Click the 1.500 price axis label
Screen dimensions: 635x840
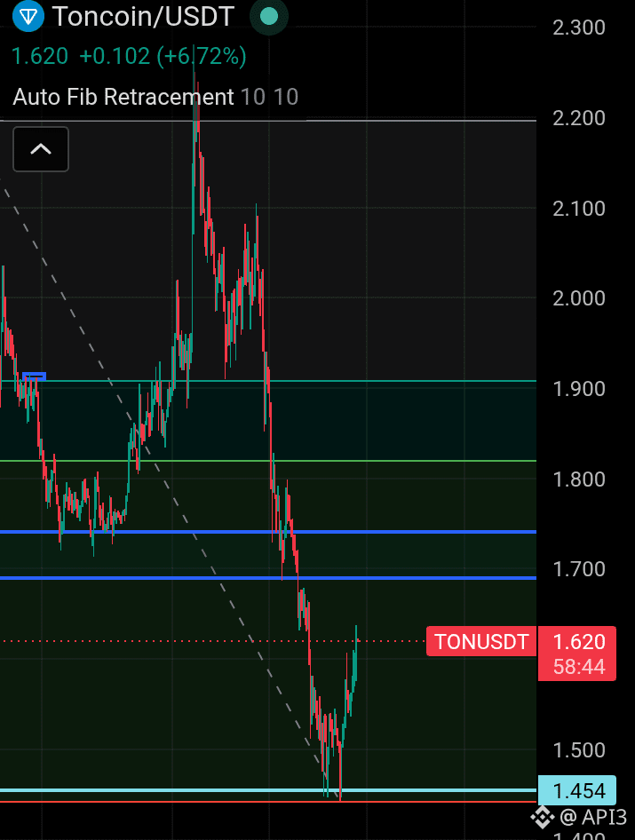[579, 750]
